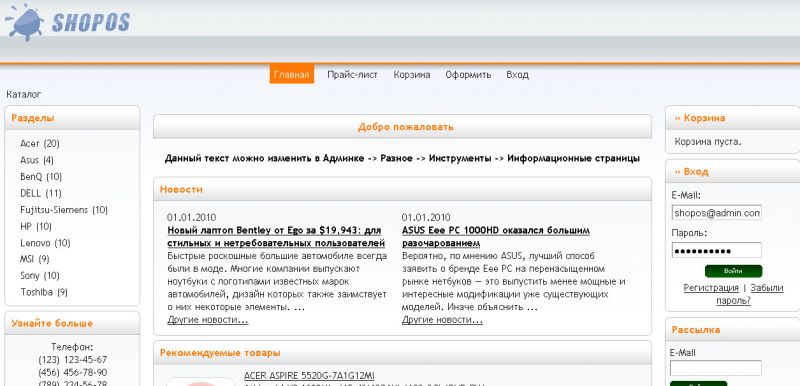The image size is (800, 386).
Task: Open the Acer (20) category
Action: pyautogui.click(x=40, y=144)
